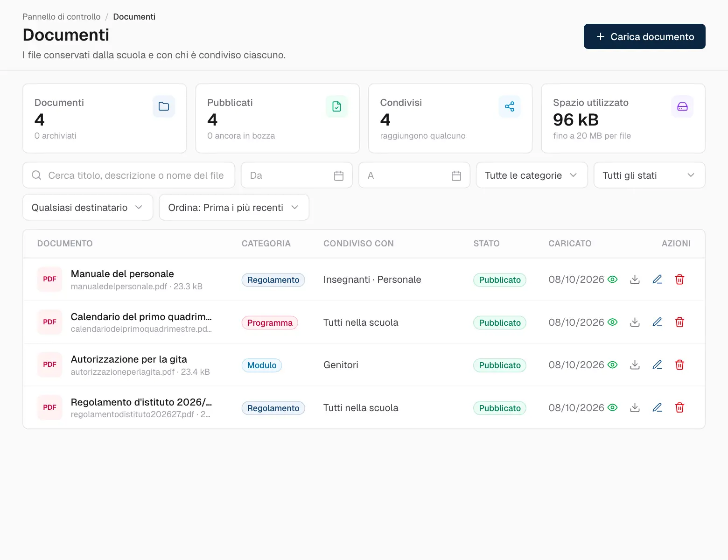Click the Carica documento button
The width and height of the screenshot is (728, 560).
coord(644,36)
